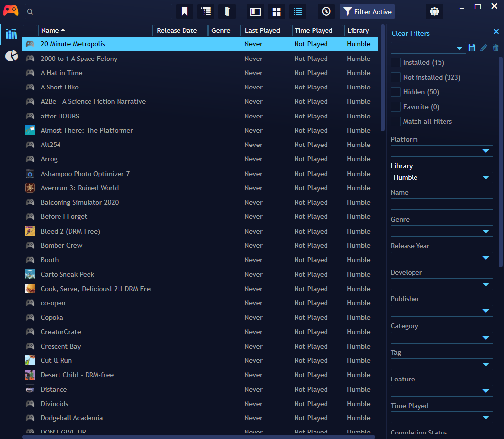Toggle the Not installed (323) checkbox
This screenshot has height=439, width=504.
(x=396, y=77)
